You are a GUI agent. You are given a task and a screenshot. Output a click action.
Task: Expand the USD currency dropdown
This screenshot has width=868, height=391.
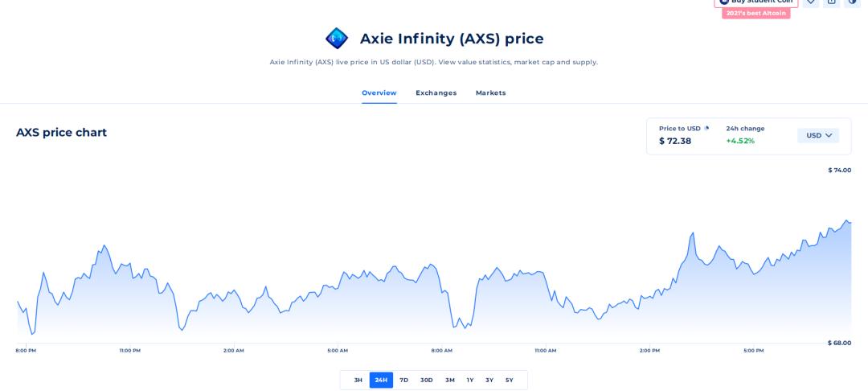(x=818, y=135)
